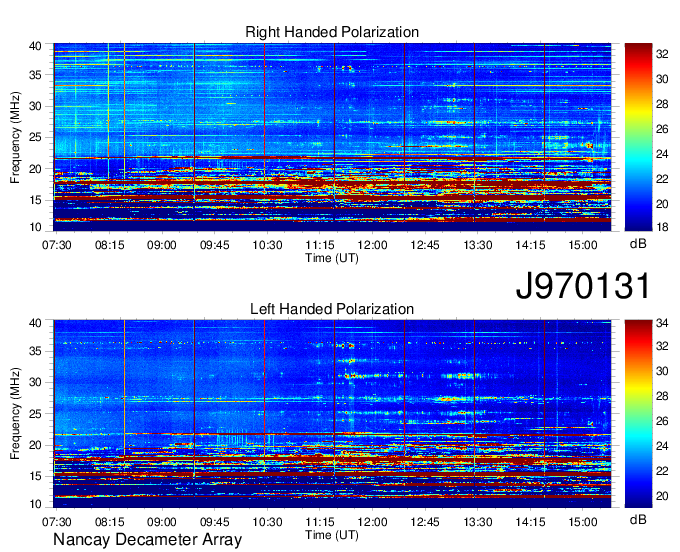Image resolution: width=680 pixels, height=552 pixels.
Task: Click the J970131 observation label
Action: [583, 286]
